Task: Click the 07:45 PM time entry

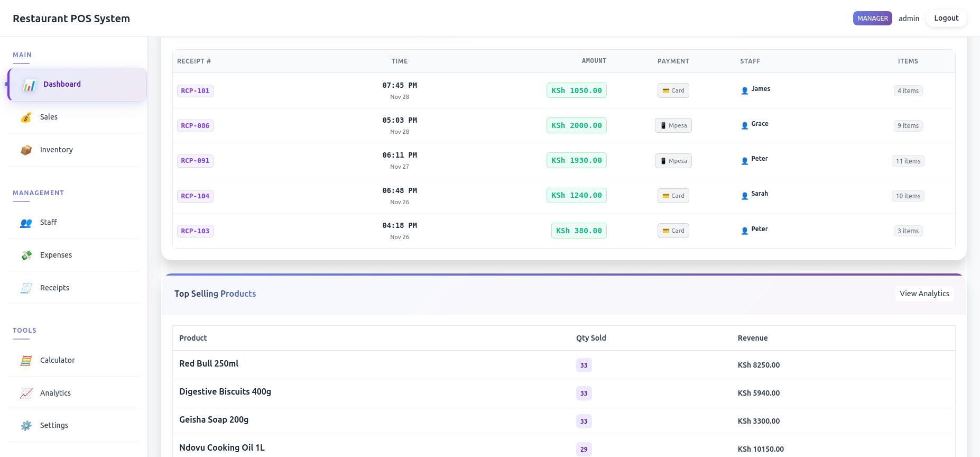Action: point(400,85)
